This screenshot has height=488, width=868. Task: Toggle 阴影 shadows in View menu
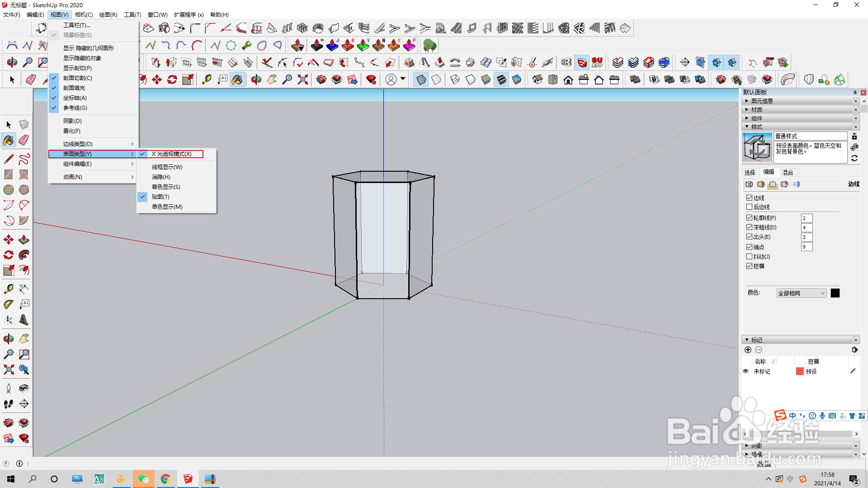click(93, 121)
